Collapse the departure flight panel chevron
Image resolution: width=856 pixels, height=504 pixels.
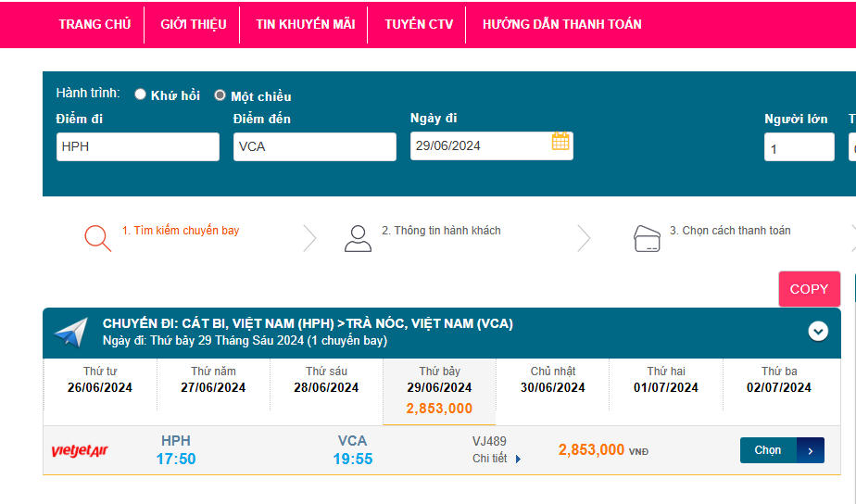click(x=818, y=331)
